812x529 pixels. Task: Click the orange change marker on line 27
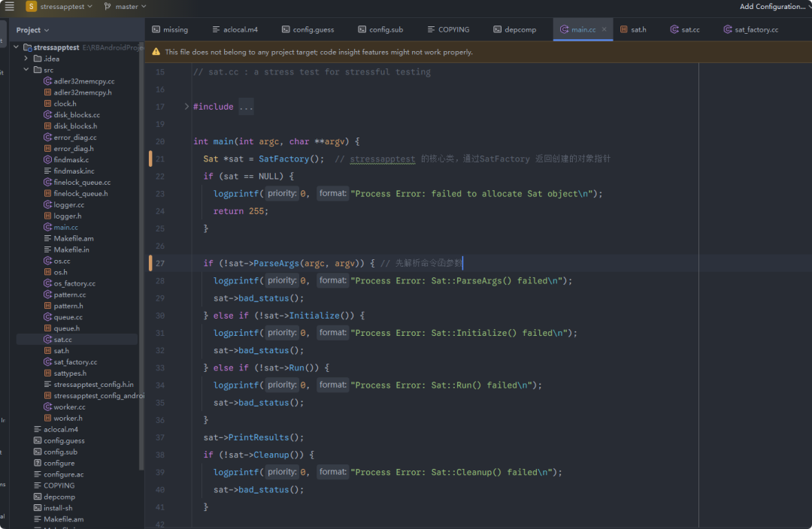coord(150,263)
